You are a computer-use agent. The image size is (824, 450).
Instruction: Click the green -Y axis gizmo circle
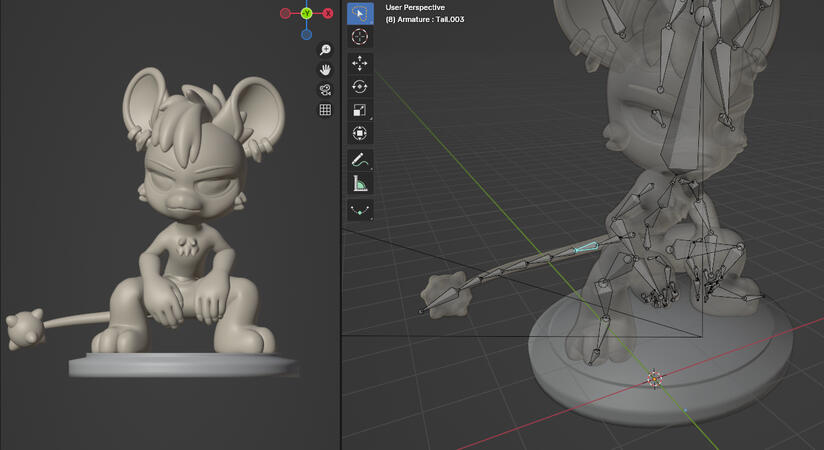(306, 13)
